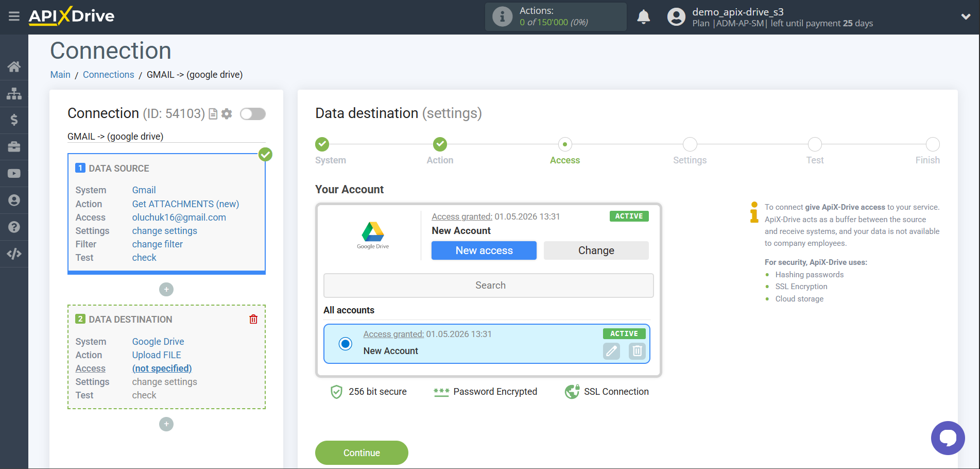Click the New access button
The width and height of the screenshot is (980, 469).
click(484, 250)
